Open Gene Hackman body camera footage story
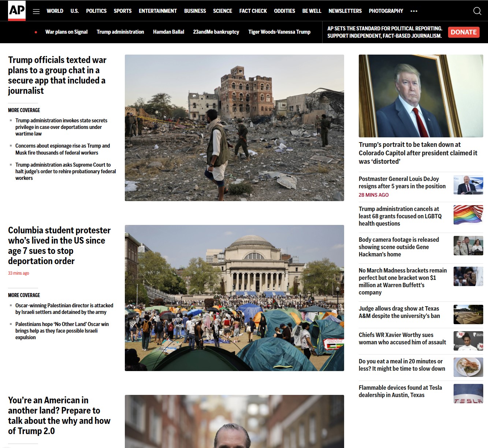 (x=399, y=247)
